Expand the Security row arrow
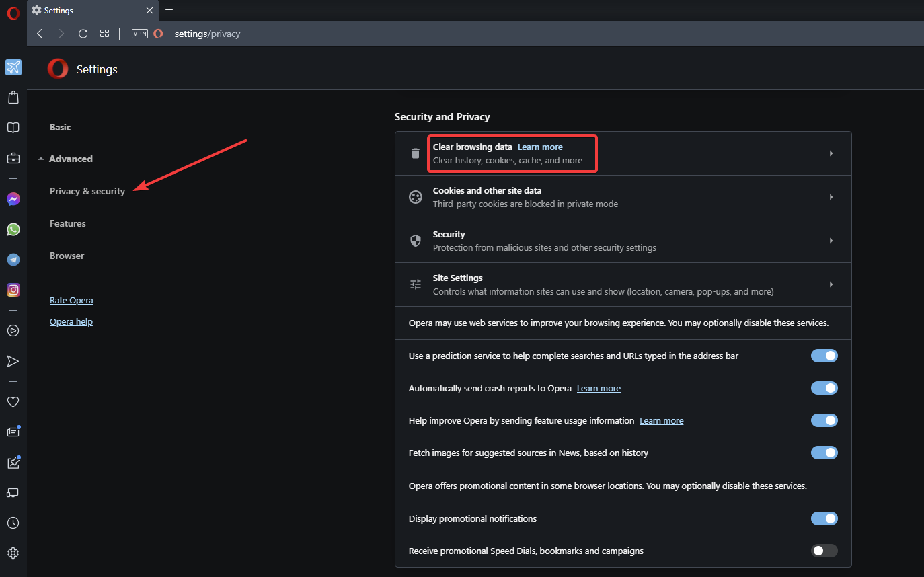The width and height of the screenshot is (924, 577). click(x=831, y=241)
